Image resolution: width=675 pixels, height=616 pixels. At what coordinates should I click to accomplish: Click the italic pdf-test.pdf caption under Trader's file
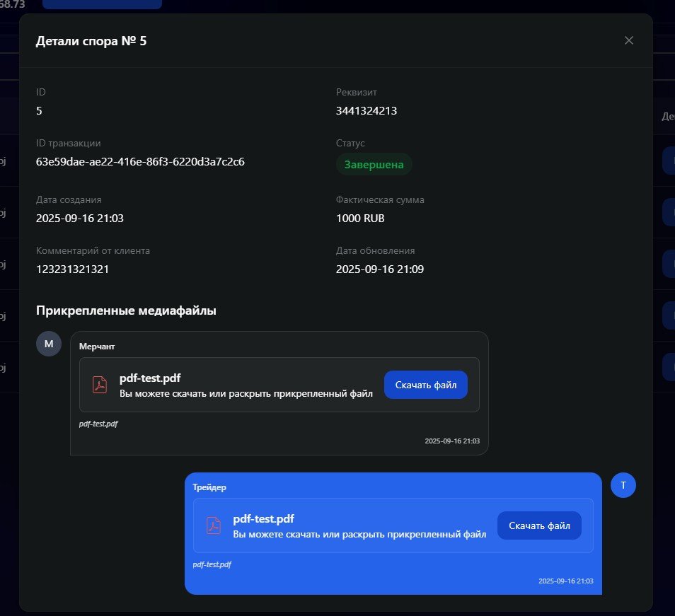tap(212, 564)
